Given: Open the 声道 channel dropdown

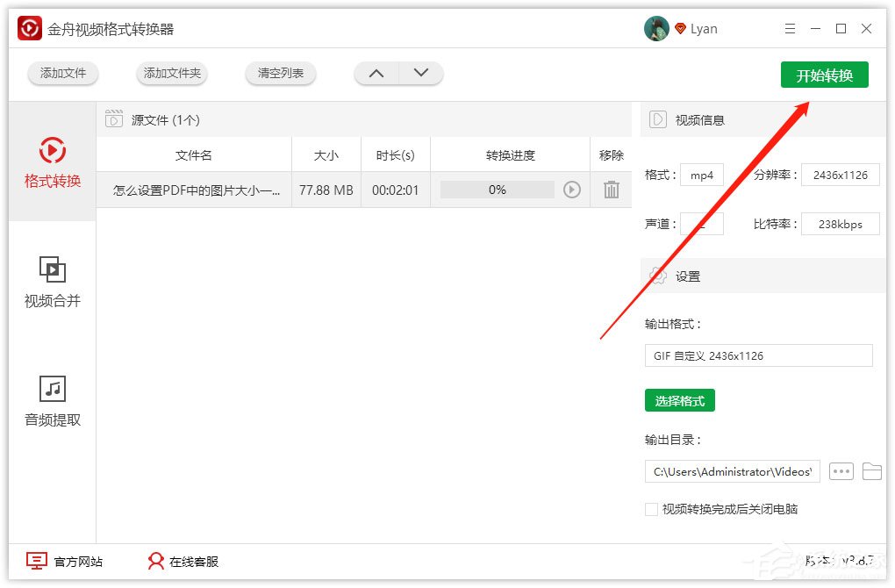Looking at the screenshot, I should tap(702, 224).
